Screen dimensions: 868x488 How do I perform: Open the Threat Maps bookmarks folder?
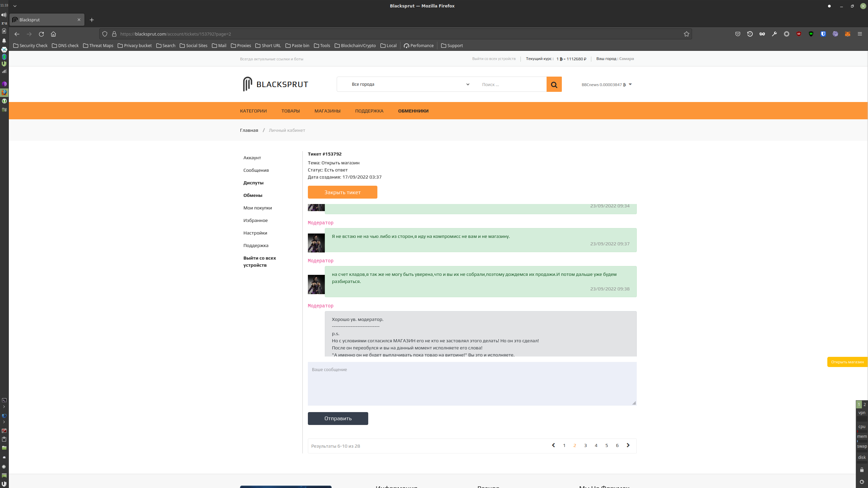(x=98, y=45)
